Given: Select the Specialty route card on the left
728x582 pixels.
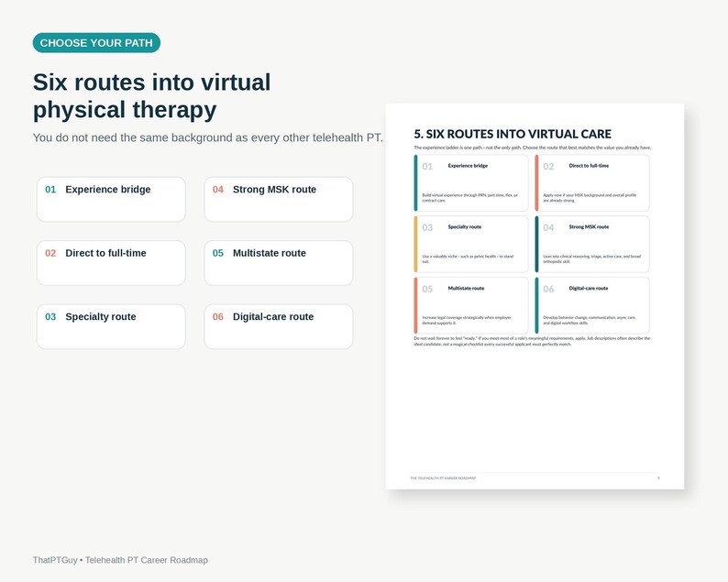Looking at the screenshot, I should tap(111, 326).
